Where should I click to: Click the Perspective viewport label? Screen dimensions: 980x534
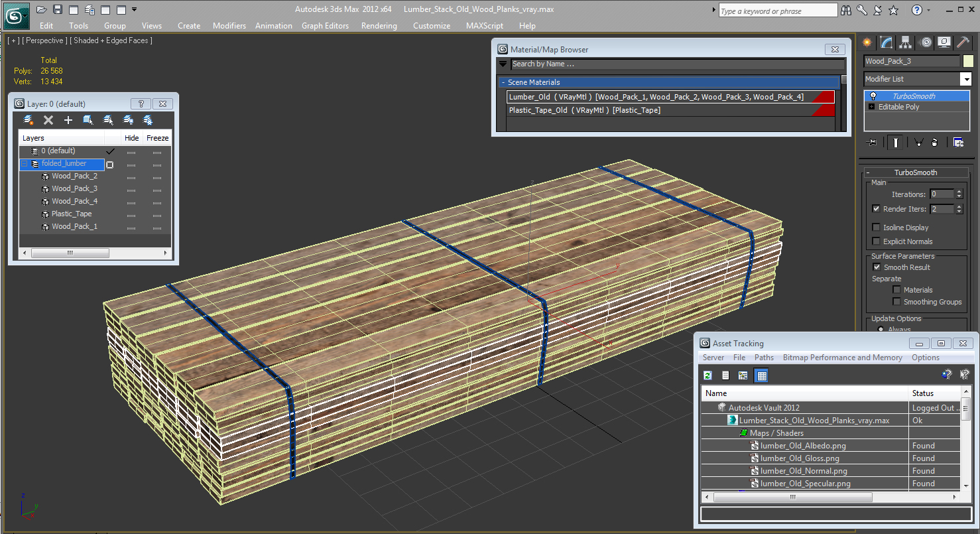coord(44,40)
